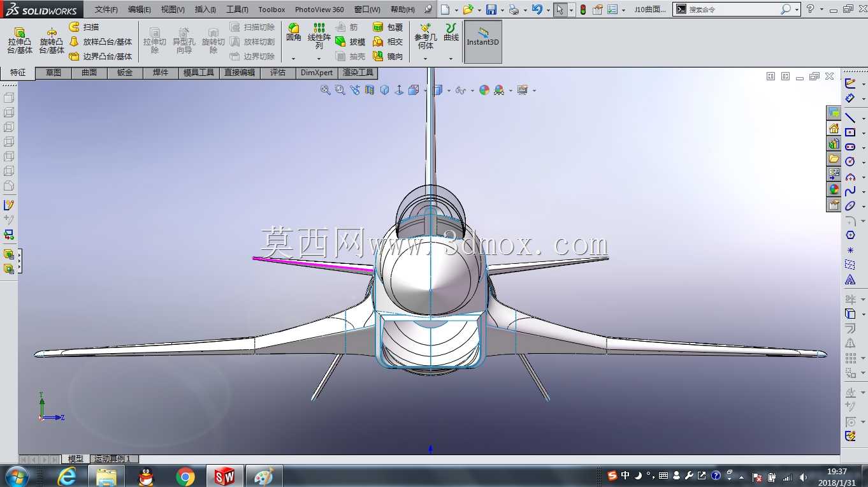
Task: Apply the Draft (拔模) feature
Action: [x=350, y=41]
